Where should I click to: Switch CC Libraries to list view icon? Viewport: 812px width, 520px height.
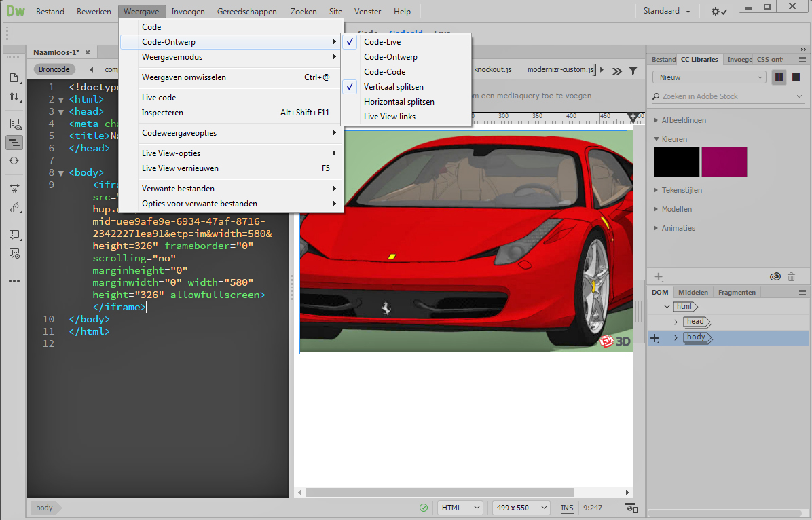coord(796,77)
